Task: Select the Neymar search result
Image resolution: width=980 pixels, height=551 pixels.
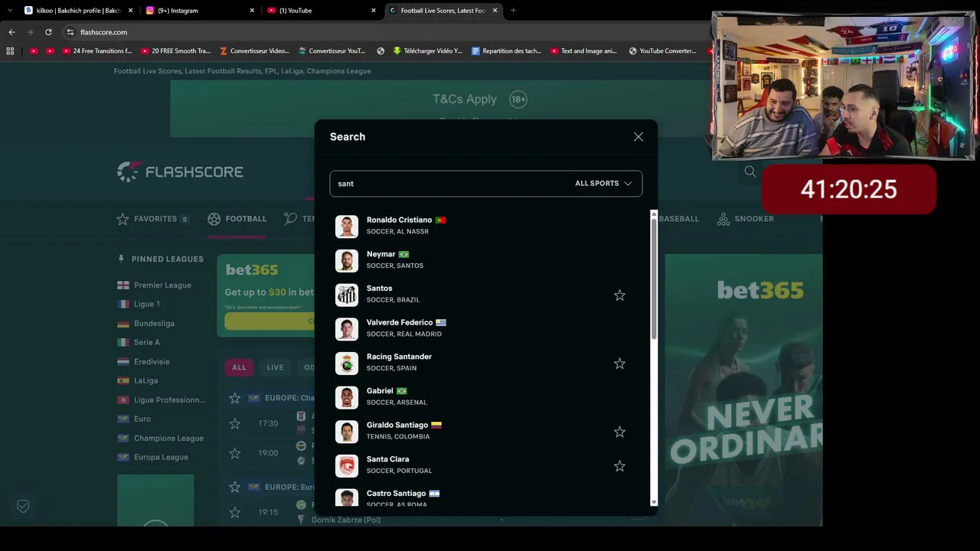Action: click(486, 260)
